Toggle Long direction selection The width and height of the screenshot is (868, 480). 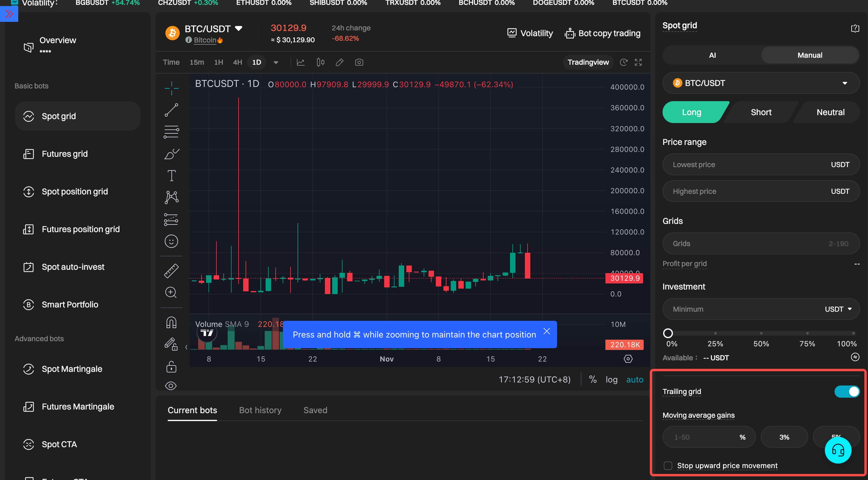tap(691, 112)
